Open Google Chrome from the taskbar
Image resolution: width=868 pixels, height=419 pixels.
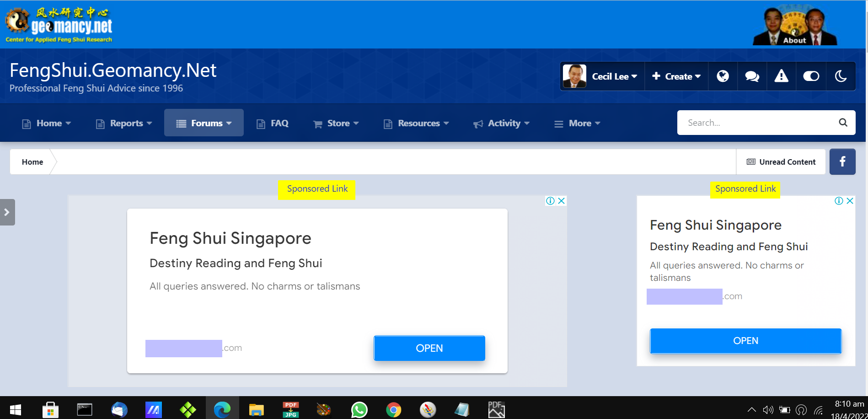pos(394,409)
